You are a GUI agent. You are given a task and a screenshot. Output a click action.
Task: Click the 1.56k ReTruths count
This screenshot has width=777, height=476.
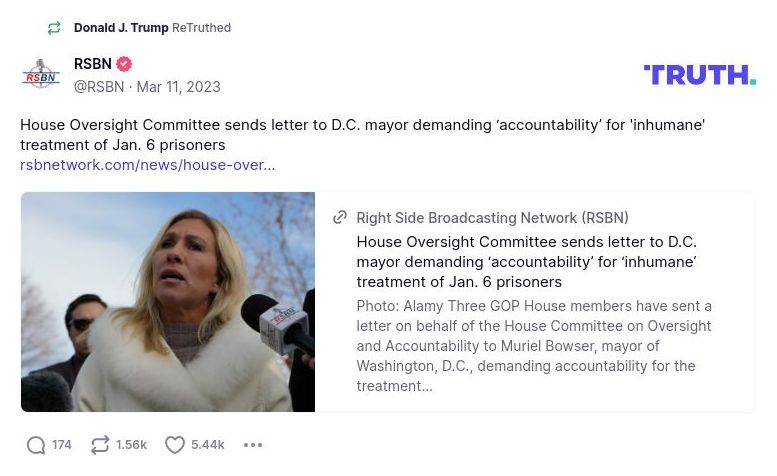coord(131,445)
